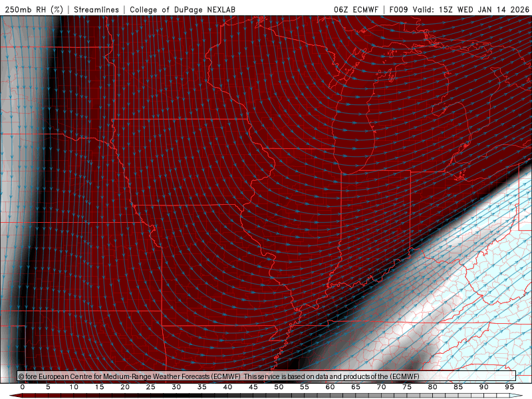Click the "55" color scale label
Image resolution: width=532 pixels, height=399 pixels.
pyautogui.click(x=305, y=387)
